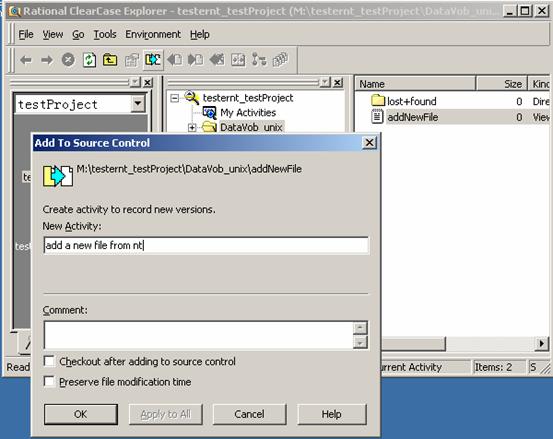Click in the Comment text box
Viewport: 553px width, 439px height.
click(x=199, y=335)
